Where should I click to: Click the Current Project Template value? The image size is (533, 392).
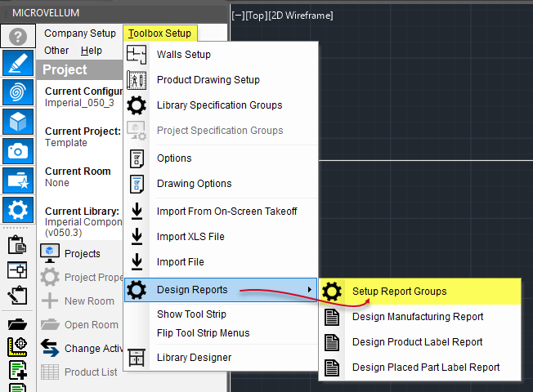(66, 143)
